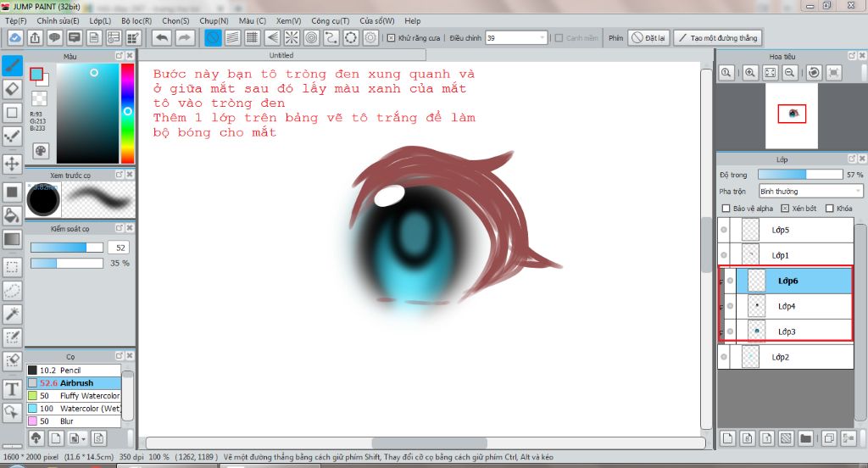This screenshot has height=468, width=868.
Task: Zoom in using the navigator magnifier plus
Action: [x=749, y=73]
